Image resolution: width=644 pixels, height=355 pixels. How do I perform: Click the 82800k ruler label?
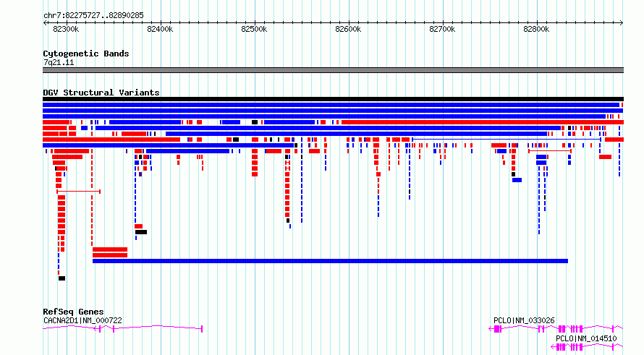click(536, 29)
